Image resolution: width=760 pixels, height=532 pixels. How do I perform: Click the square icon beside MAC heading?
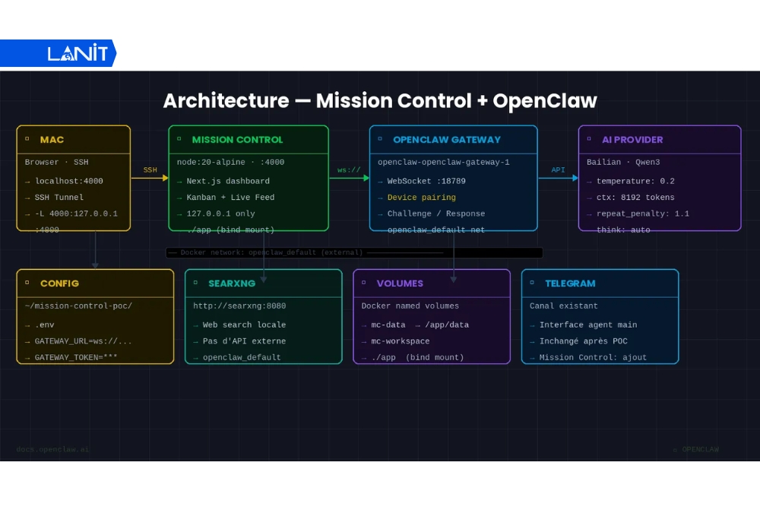click(x=27, y=139)
